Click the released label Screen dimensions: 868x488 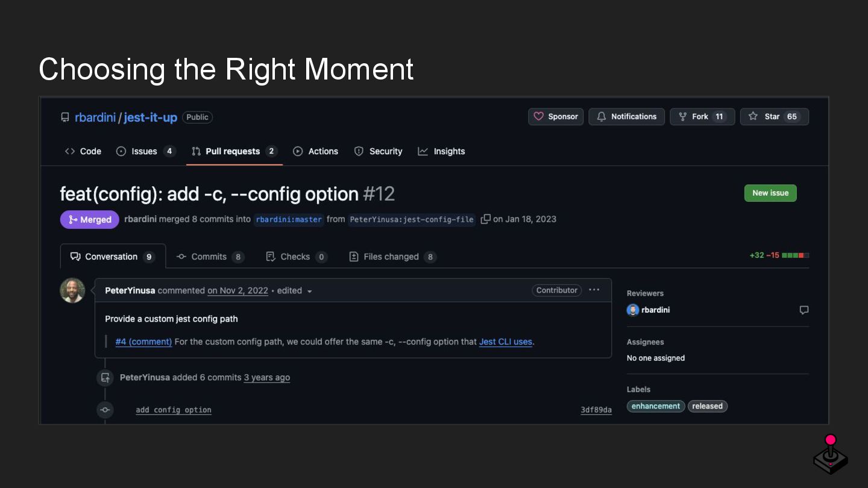[708, 406]
